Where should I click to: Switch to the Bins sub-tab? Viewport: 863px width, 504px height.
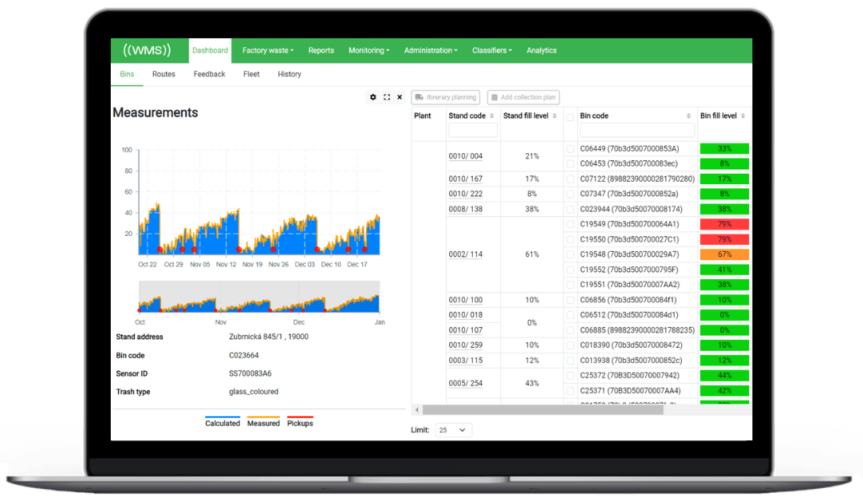[127, 74]
